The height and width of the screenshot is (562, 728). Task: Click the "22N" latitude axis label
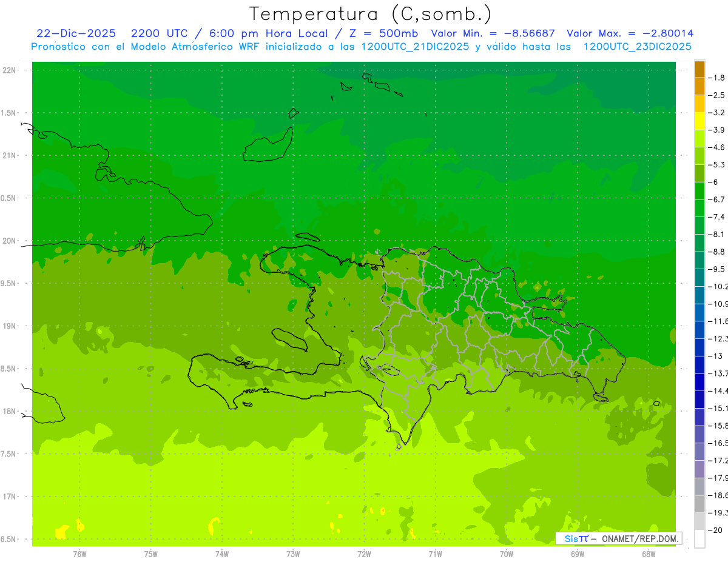[9, 70]
